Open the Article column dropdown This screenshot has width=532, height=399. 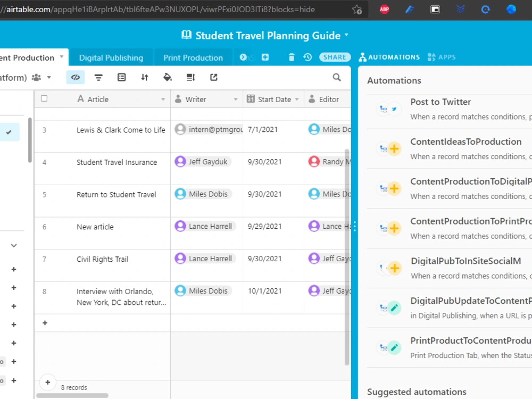[163, 99]
